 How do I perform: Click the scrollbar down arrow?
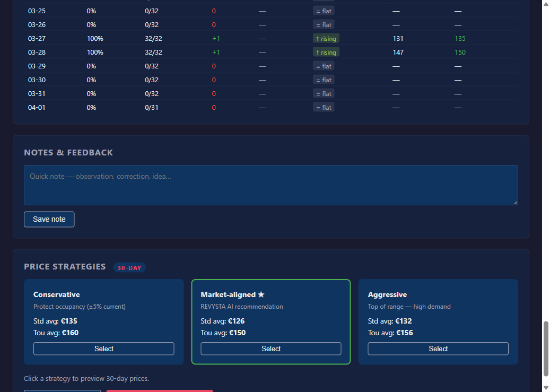click(x=545, y=388)
